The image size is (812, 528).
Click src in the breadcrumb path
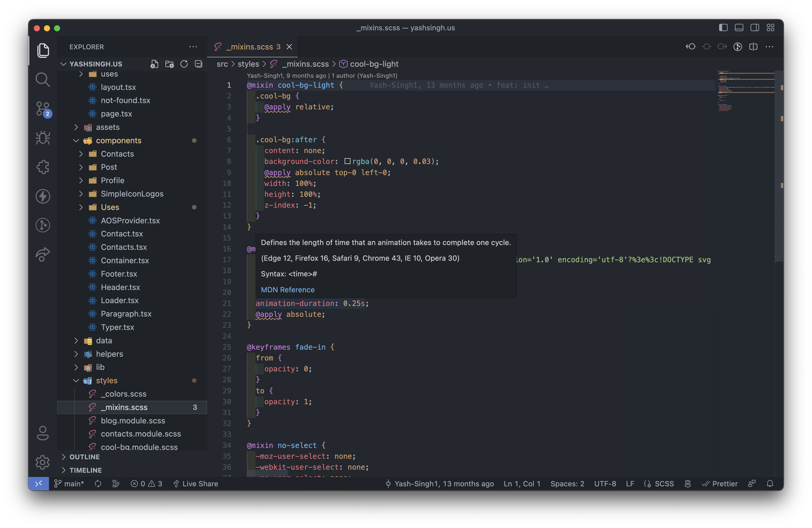click(222, 64)
